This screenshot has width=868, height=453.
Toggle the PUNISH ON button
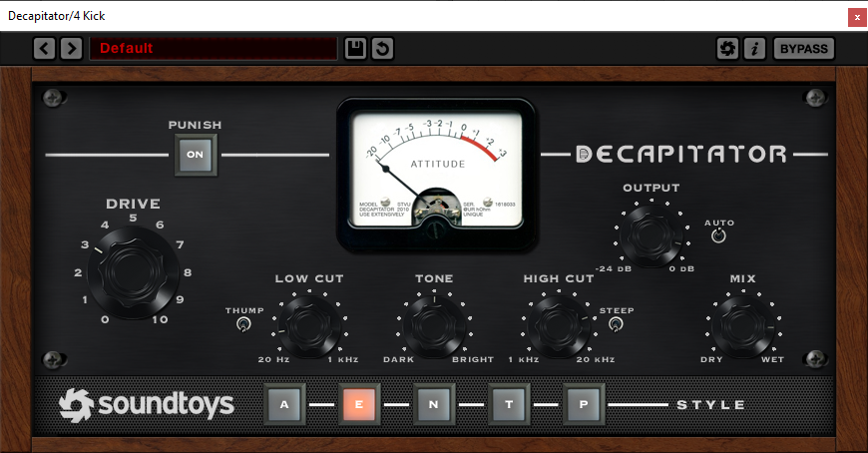click(x=196, y=155)
